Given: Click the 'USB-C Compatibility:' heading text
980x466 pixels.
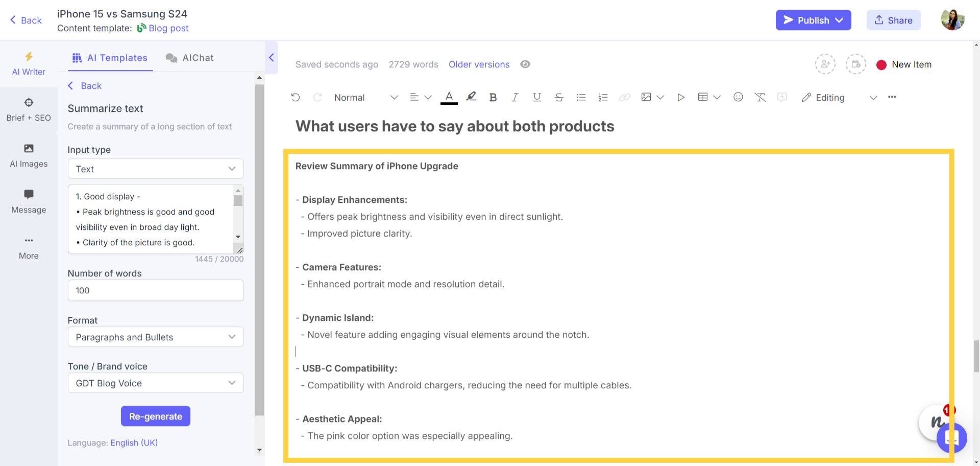Looking at the screenshot, I should click(x=350, y=368).
